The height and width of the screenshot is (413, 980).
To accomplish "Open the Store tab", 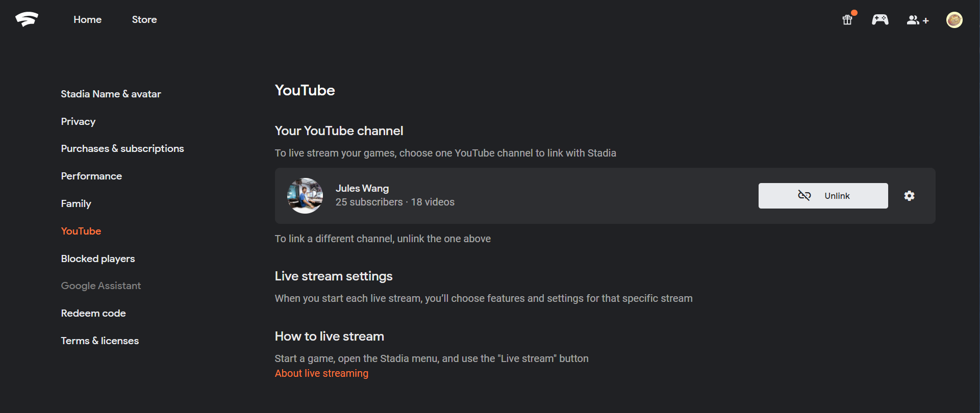I will (144, 19).
